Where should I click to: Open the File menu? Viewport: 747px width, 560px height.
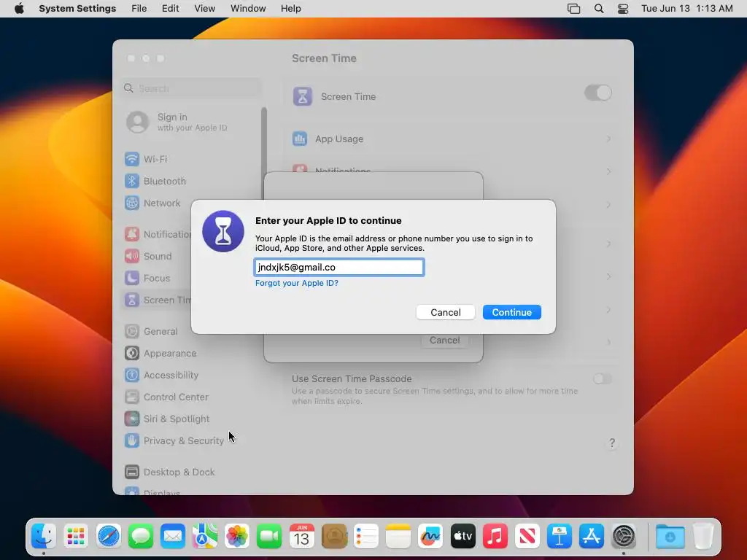(139, 9)
